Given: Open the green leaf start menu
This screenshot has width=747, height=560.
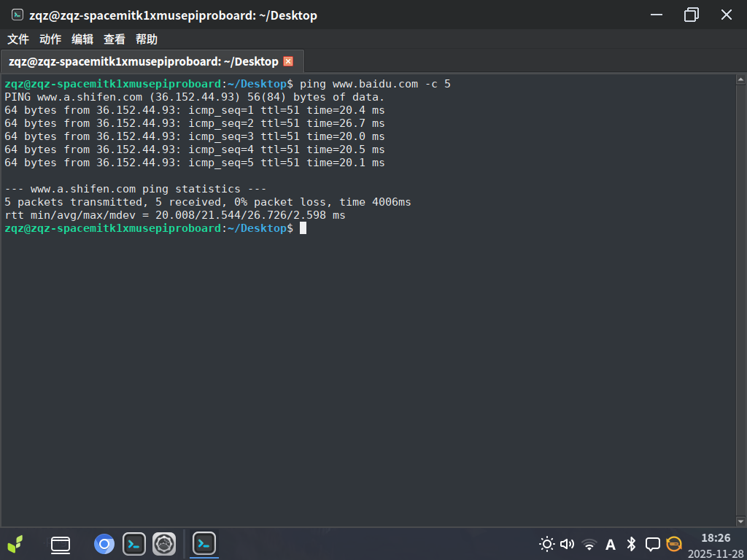Looking at the screenshot, I should point(15,544).
